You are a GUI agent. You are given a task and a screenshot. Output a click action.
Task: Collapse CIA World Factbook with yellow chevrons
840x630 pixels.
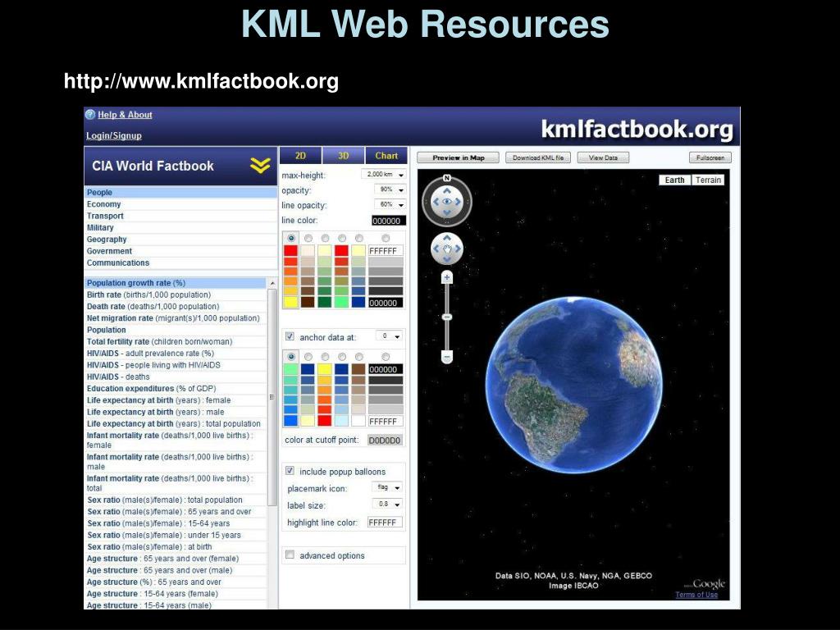[260, 166]
